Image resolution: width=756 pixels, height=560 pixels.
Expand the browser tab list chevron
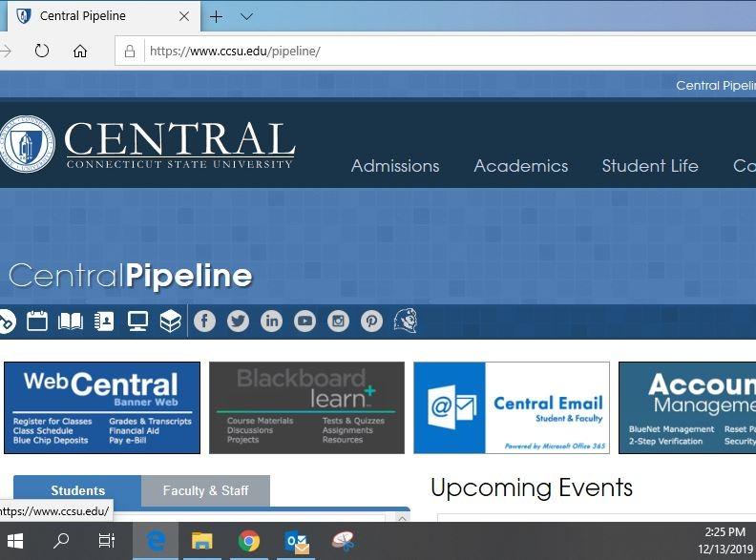click(247, 17)
